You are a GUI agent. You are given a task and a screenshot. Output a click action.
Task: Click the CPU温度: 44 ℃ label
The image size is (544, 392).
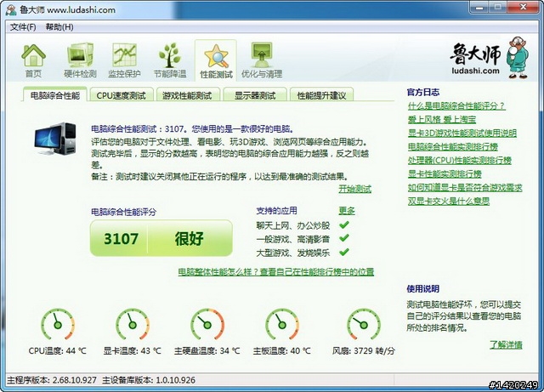[x=57, y=351]
